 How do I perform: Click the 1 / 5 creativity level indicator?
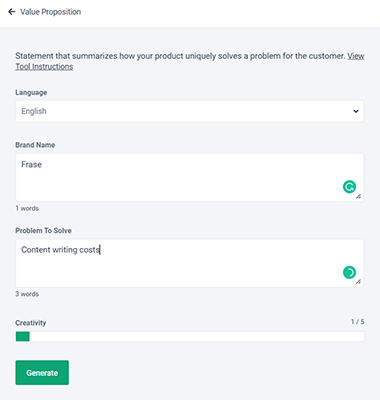[358, 322]
